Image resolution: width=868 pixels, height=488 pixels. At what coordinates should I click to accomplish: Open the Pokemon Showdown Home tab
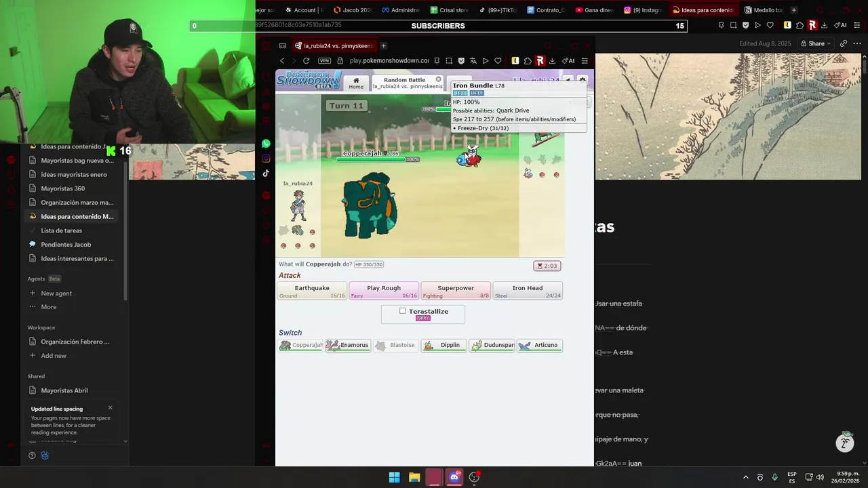pos(356,83)
